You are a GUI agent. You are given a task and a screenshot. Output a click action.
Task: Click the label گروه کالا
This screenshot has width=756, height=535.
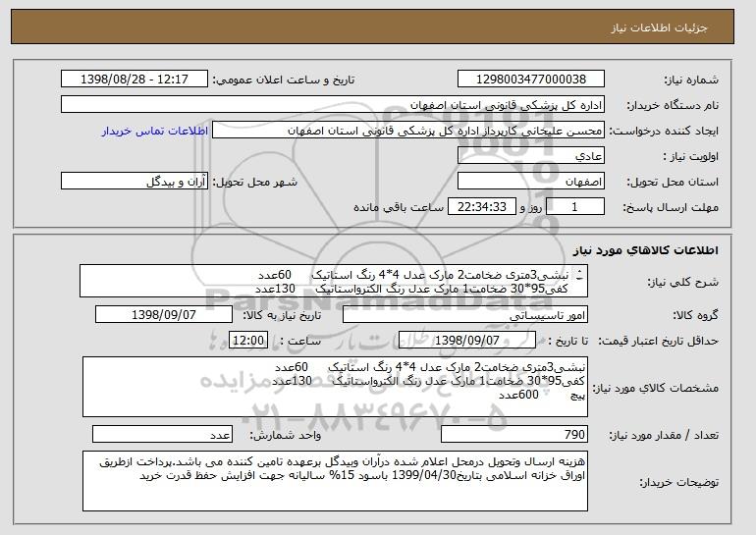click(696, 315)
